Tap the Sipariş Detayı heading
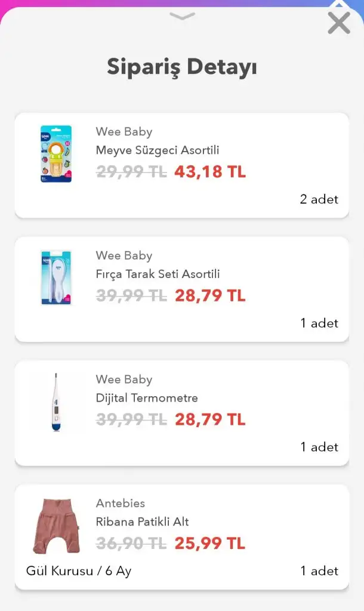 (182, 67)
